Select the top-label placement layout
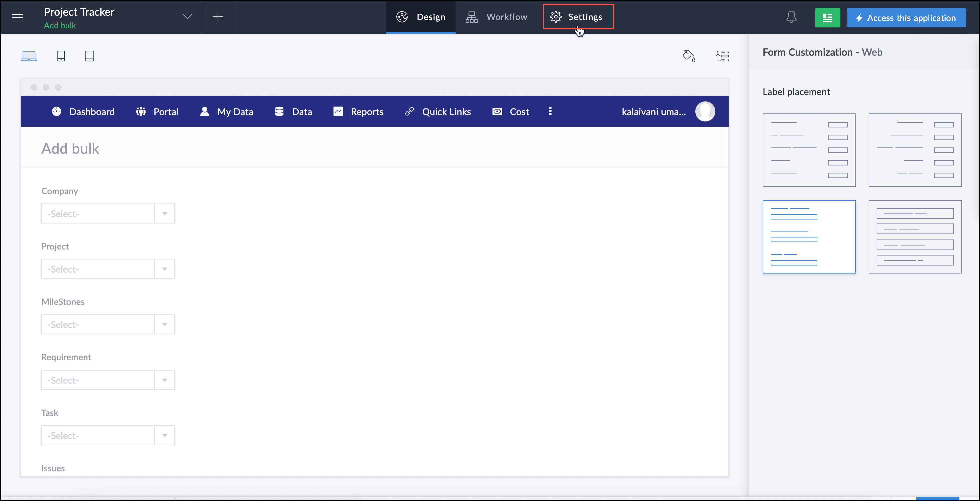 click(809, 237)
